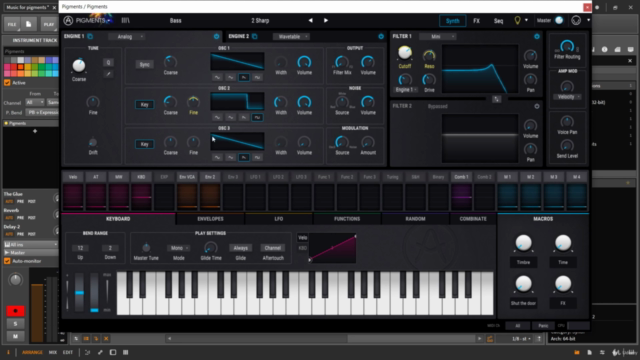Click the tune edit pencil icon

coord(108,74)
